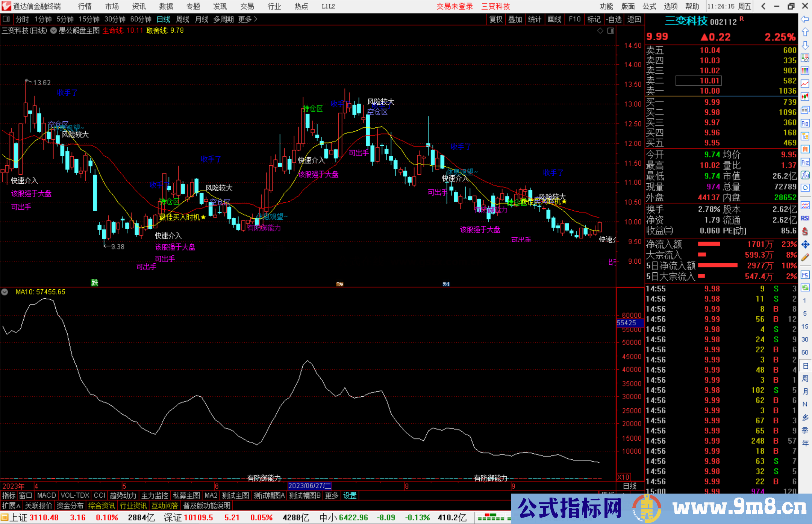Collapse the MA10 indicator panel via its chevron

pos(5,292)
